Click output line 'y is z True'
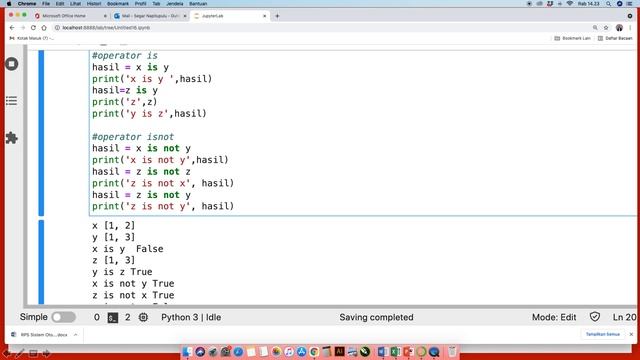The height and width of the screenshot is (360, 640). pos(122,272)
